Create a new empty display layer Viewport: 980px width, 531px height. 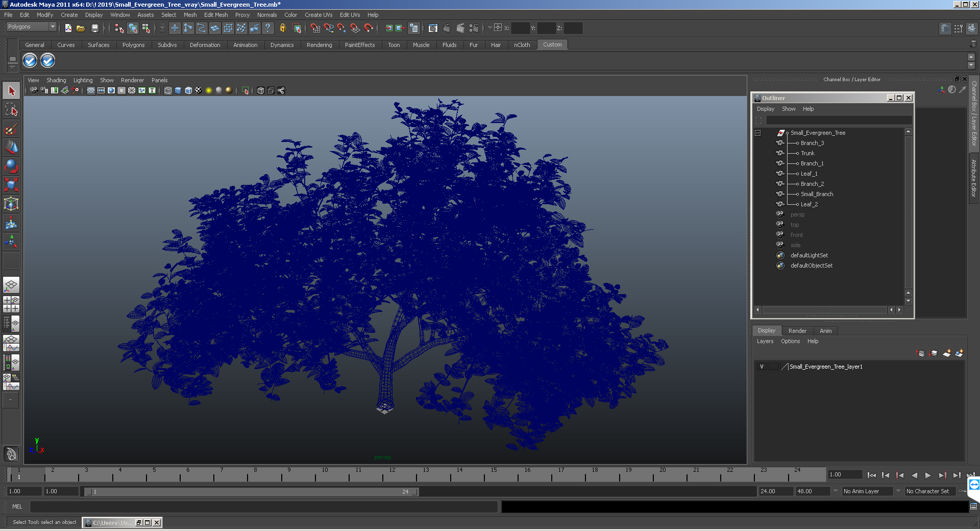[947, 353]
